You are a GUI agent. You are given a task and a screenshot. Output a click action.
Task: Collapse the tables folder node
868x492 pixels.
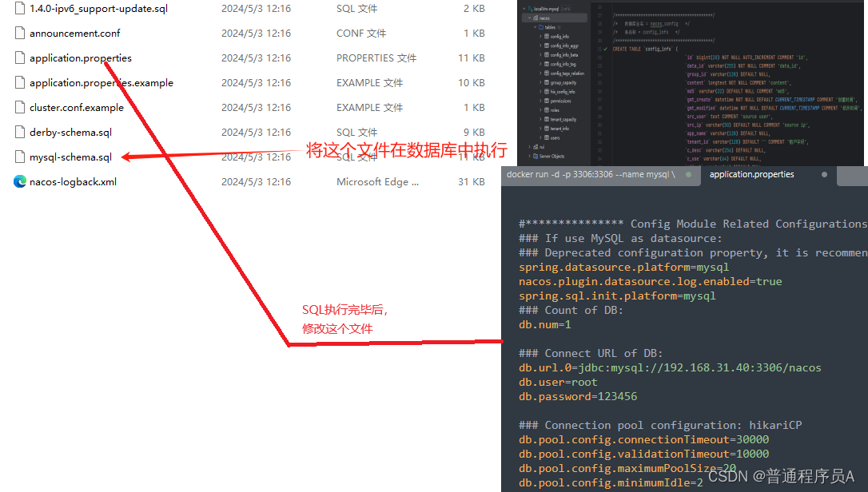(x=535, y=27)
